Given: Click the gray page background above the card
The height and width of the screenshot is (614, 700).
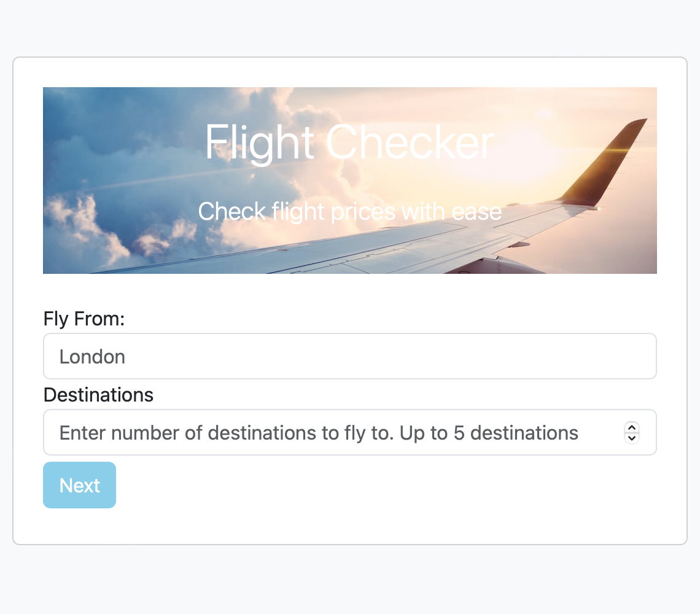Looking at the screenshot, I should pyautogui.click(x=349, y=27).
